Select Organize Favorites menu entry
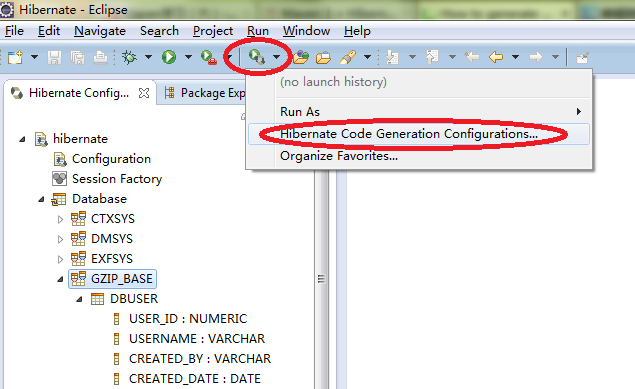The image size is (635, 389). [x=419, y=156]
